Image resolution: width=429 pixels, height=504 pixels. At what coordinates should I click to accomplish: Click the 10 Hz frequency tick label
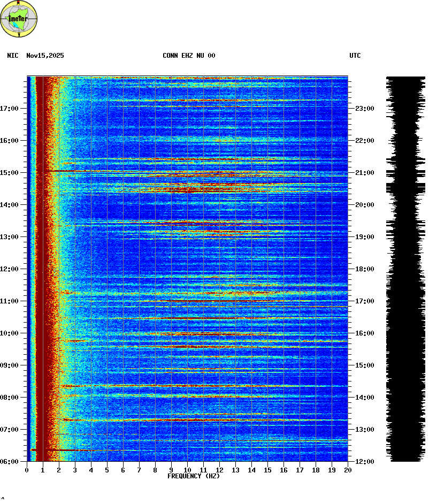pos(187,470)
